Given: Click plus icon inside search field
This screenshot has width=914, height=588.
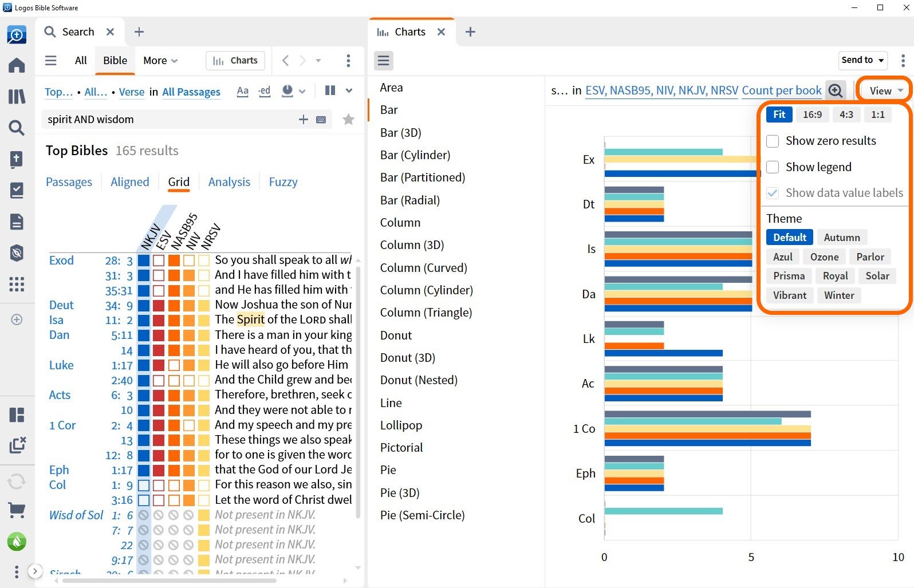Looking at the screenshot, I should [304, 119].
